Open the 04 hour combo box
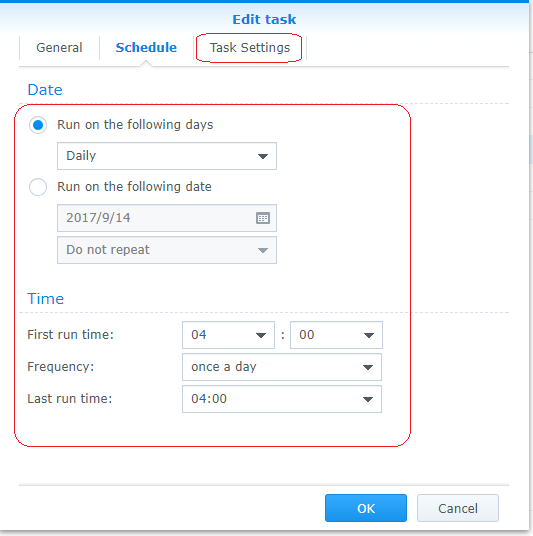The image size is (533, 536). (228, 335)
